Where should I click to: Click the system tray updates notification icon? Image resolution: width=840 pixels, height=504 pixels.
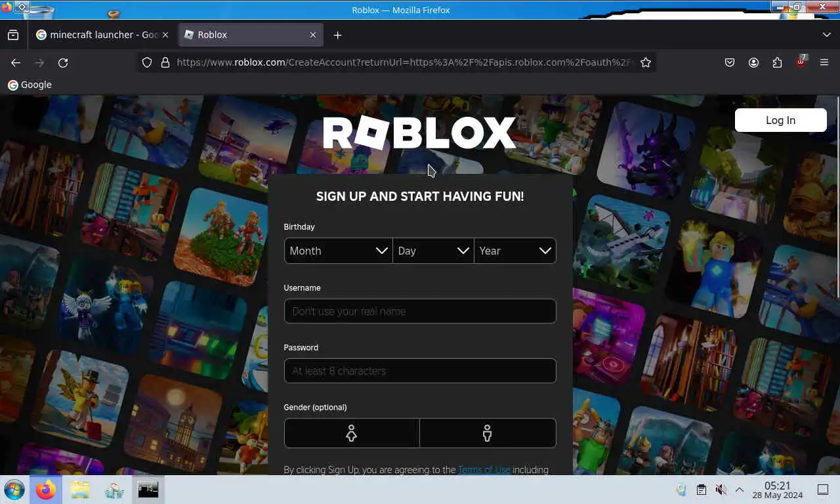click(x=681, y=490)
